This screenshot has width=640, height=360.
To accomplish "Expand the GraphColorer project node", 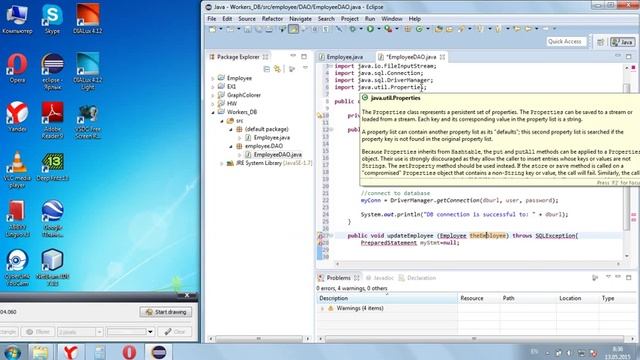I will click(213, 95).
